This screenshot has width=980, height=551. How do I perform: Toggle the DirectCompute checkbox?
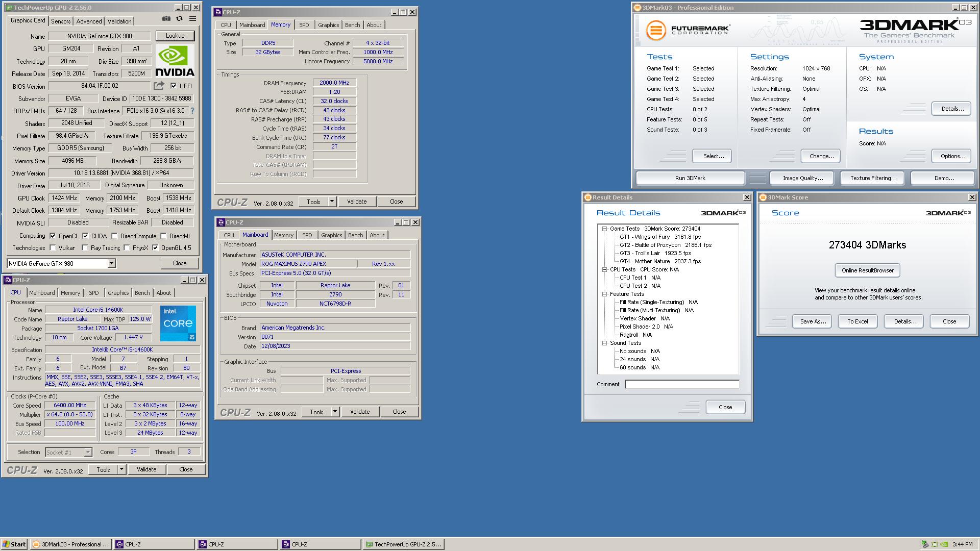coord(115,236)
